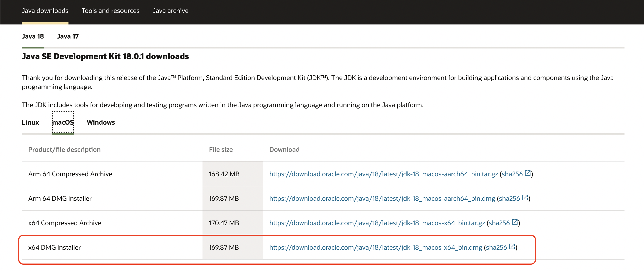
Task: Click the 'x64 DMG Installer' description cell
Action: tap(112, 247)
